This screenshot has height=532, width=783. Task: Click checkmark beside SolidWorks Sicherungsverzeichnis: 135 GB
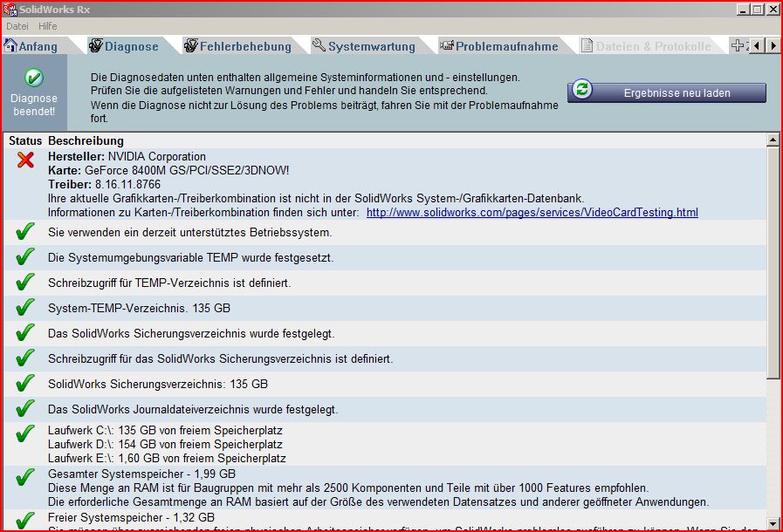click(25, 383)
